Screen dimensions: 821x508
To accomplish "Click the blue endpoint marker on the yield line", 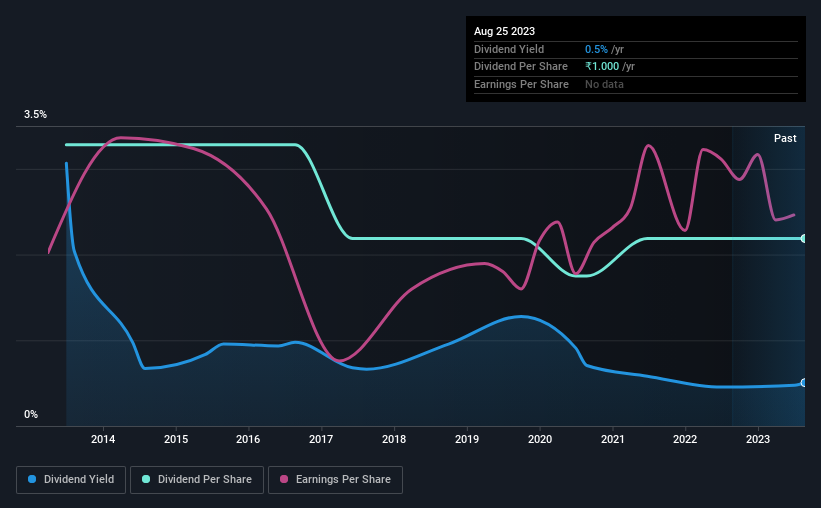I will [x=804, y=383].
